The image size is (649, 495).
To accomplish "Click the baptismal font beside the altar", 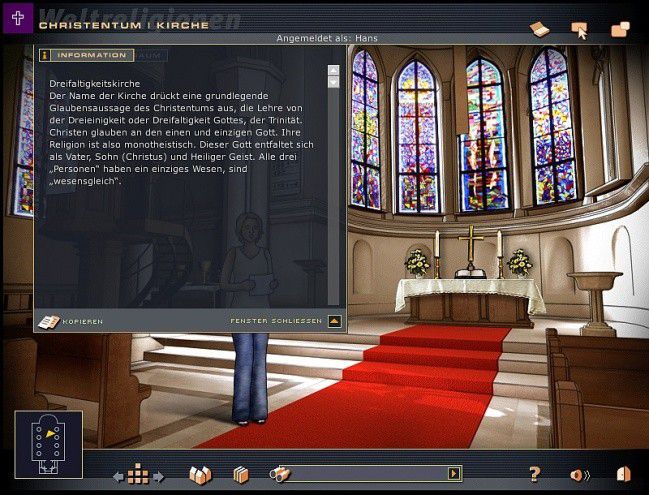I will [595, 303].
